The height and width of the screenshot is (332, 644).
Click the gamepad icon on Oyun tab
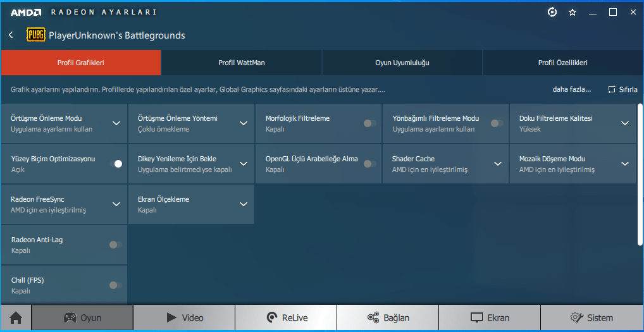coord(70,317)
